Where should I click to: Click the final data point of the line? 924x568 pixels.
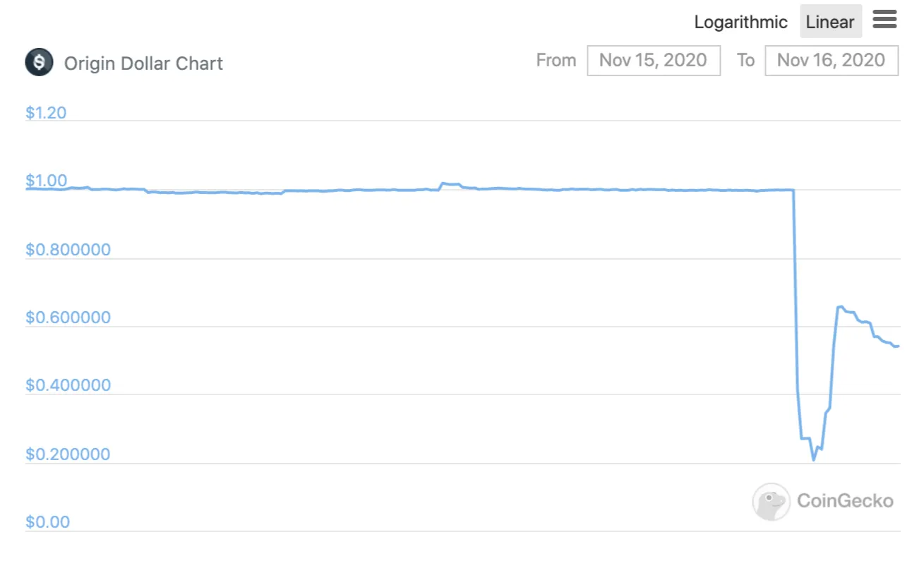point(897,346)
